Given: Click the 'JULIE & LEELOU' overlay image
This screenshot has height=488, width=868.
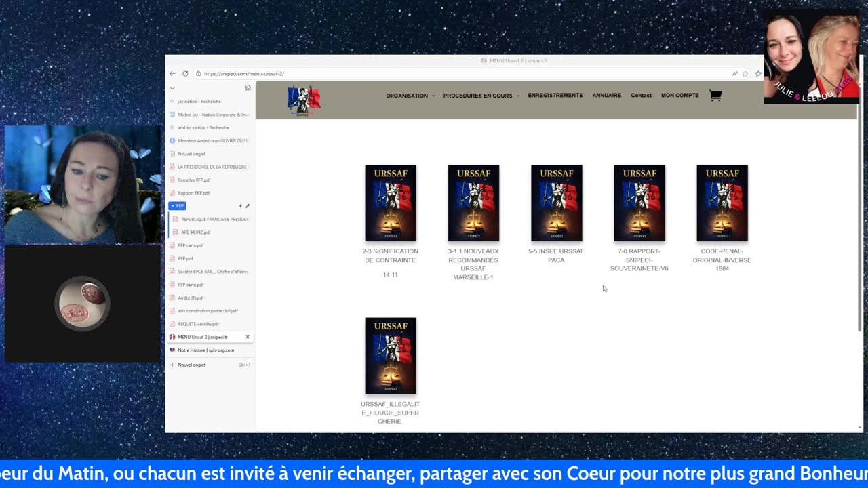Looking at the screenshot, I should [812, 56].
